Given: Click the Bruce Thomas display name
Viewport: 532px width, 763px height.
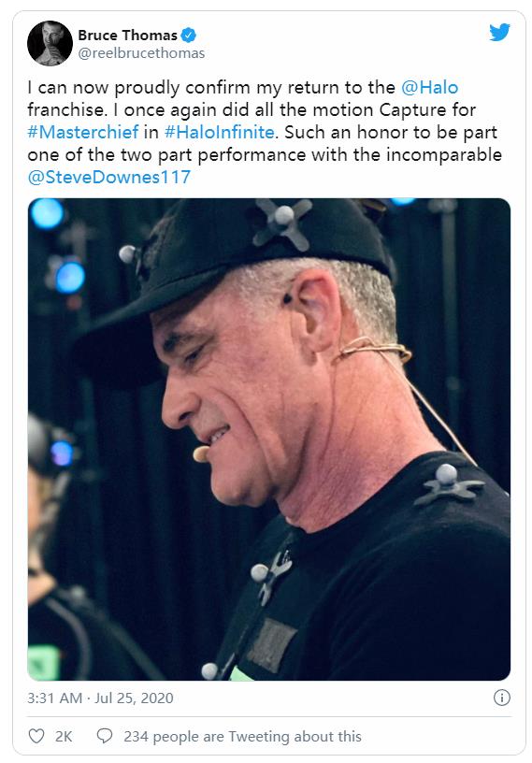Looking at the screenshot, I should pos(127,35).
